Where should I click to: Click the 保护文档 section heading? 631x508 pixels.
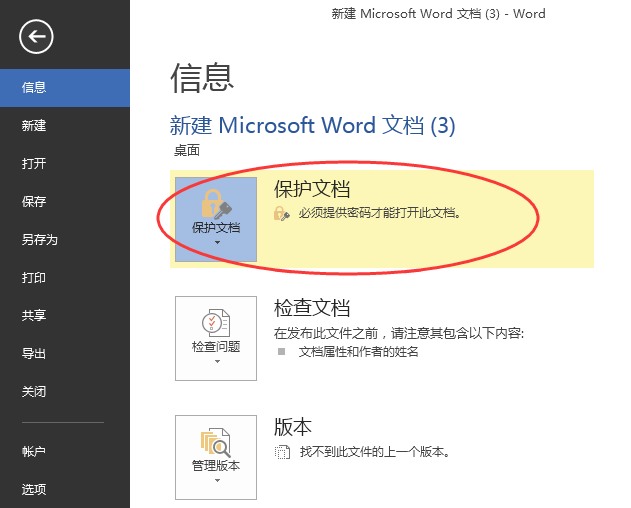(x=312, y=189)
